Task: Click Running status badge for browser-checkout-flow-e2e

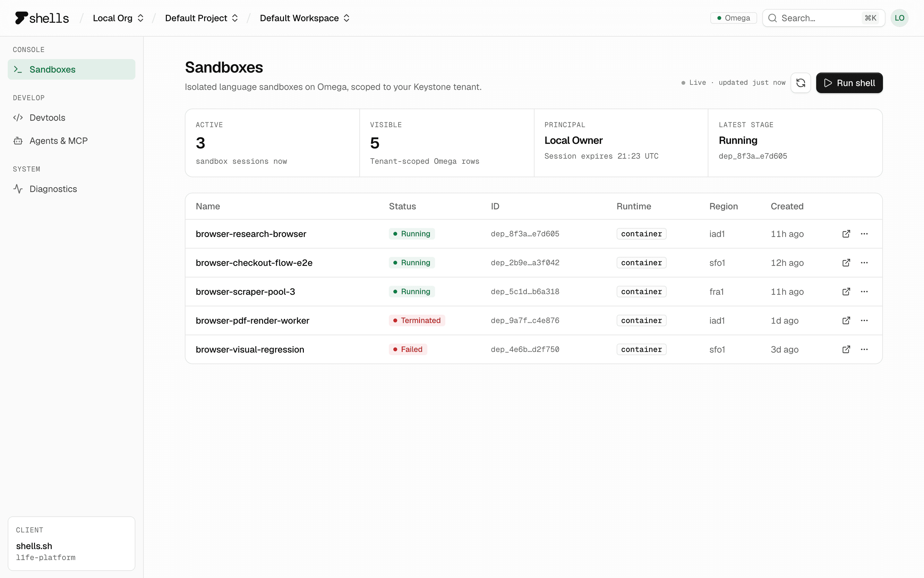Action: 412,263
